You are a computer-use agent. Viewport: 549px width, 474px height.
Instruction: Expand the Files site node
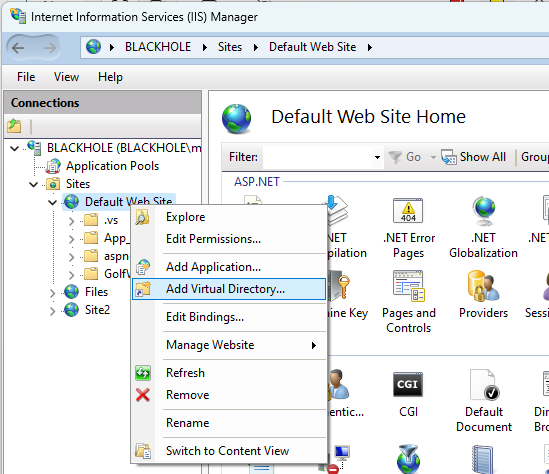coord(53,292)
